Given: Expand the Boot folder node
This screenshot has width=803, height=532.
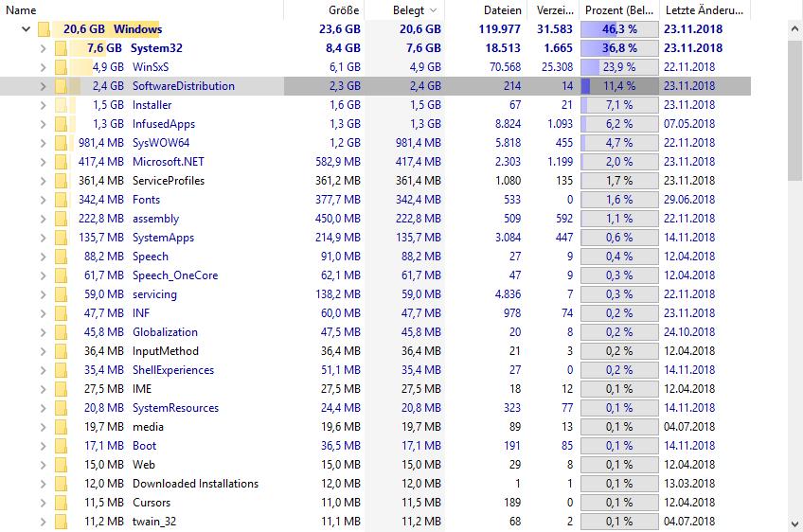Looking at the screenshot, I should click(43, 447).
